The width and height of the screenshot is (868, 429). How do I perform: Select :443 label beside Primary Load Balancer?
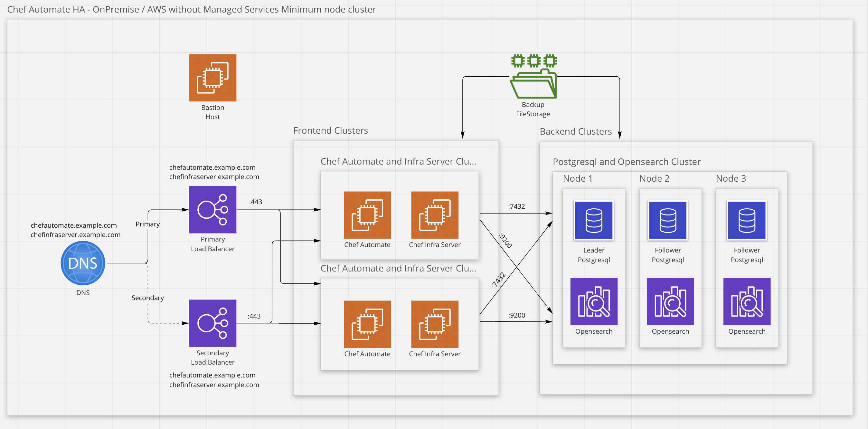[255, 202]
